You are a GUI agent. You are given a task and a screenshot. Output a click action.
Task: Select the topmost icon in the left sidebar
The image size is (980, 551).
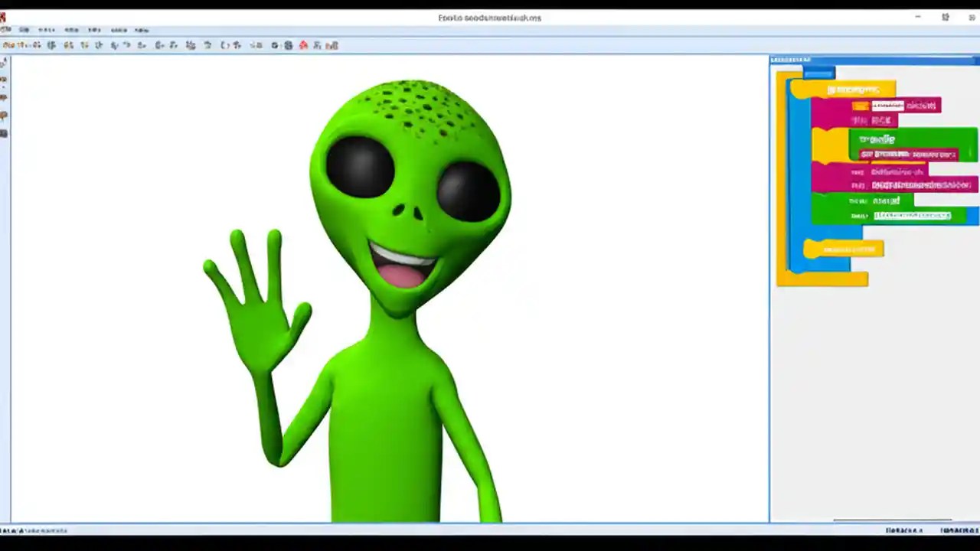[x=5, y=63]
